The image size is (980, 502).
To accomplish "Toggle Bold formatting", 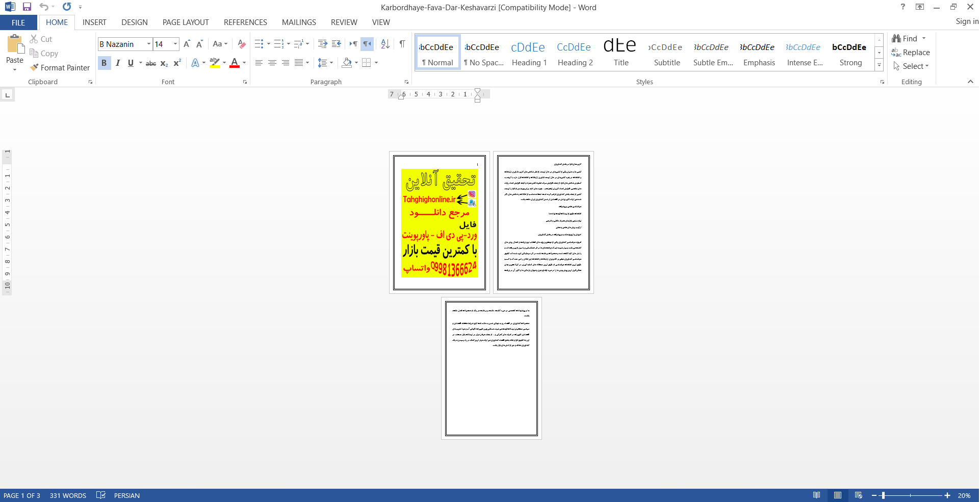I will [104, 63].
